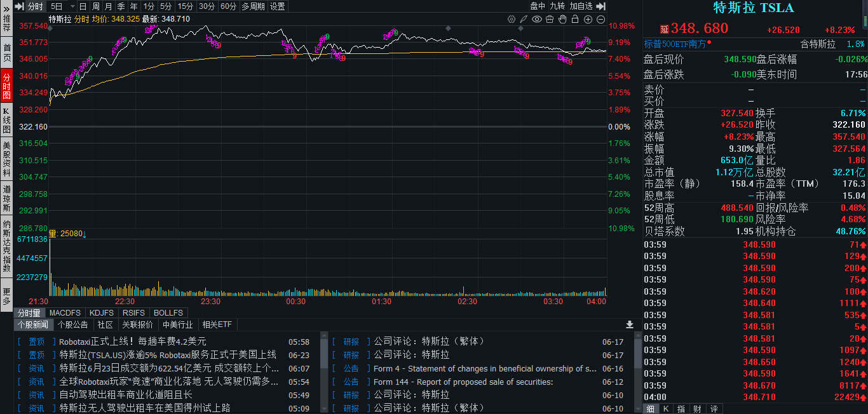Open the 标普500ETF南方 link

(675, 44)
